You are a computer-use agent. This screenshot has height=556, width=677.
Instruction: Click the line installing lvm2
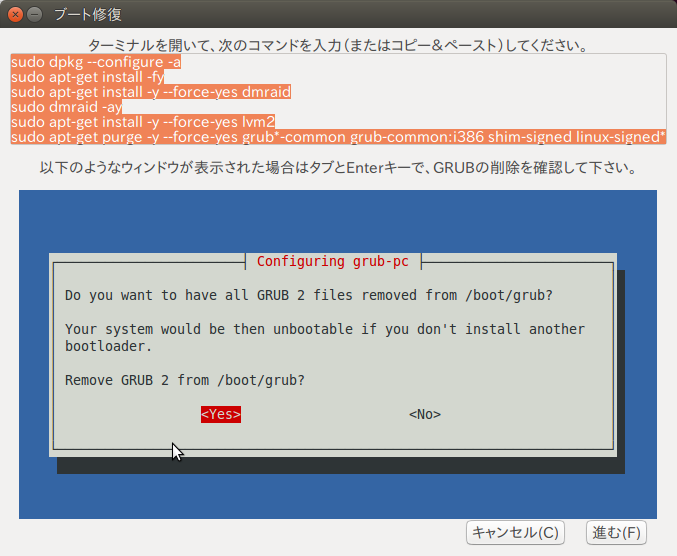click(x=143, y=122)
